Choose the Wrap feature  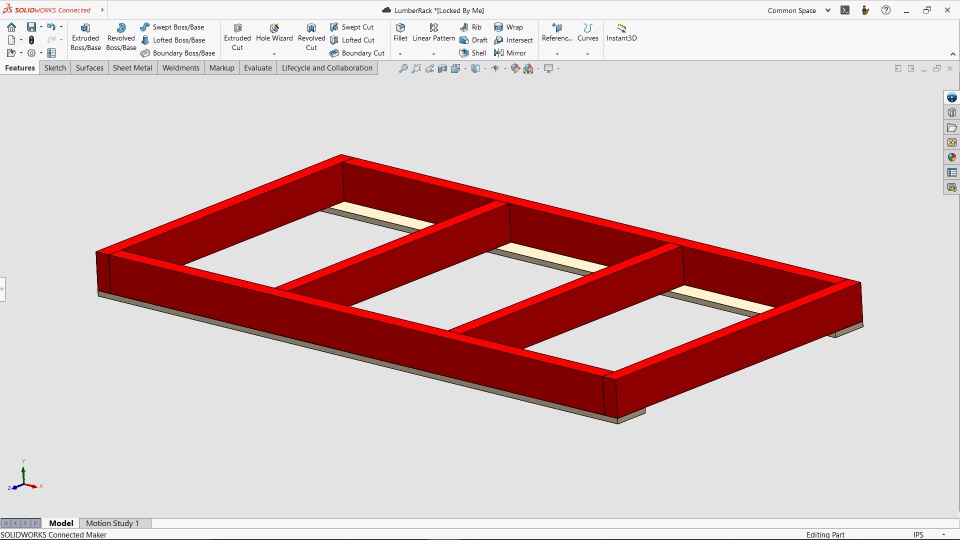[x=508, y=27]
